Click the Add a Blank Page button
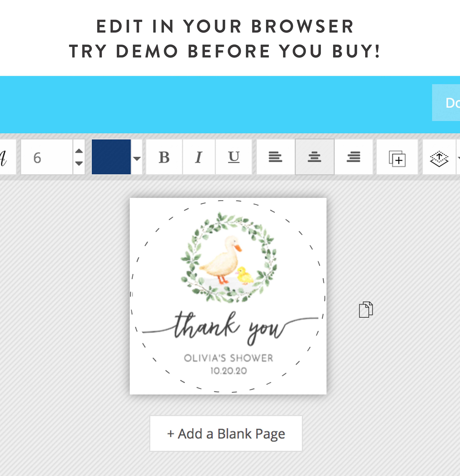The height and width of the screenshot is (476, 460). pyautogui.click(x=226, y=433)
